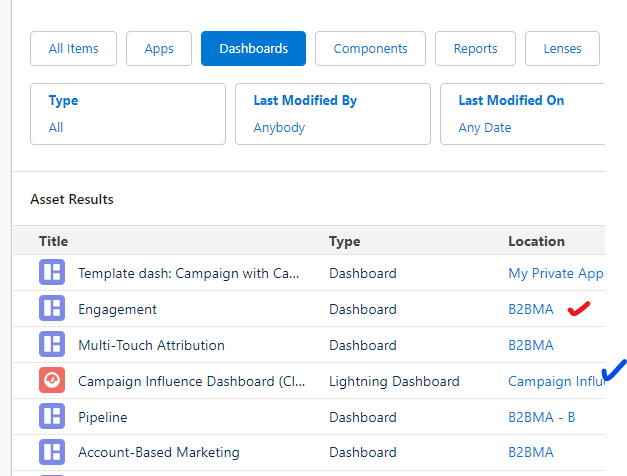
Task: Click the Campaign Influence Lightning Dashboard icon
Action: (x=51, y=381)
